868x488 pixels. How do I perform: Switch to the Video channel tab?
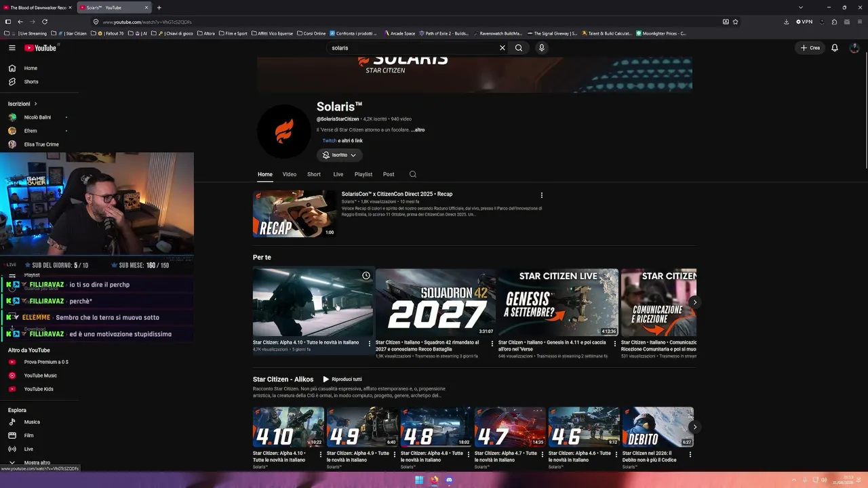pos(290,174)
